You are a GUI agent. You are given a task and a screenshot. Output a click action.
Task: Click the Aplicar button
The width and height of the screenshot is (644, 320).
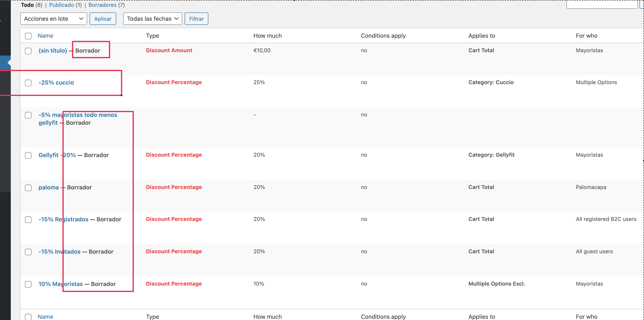coord(103,19)
